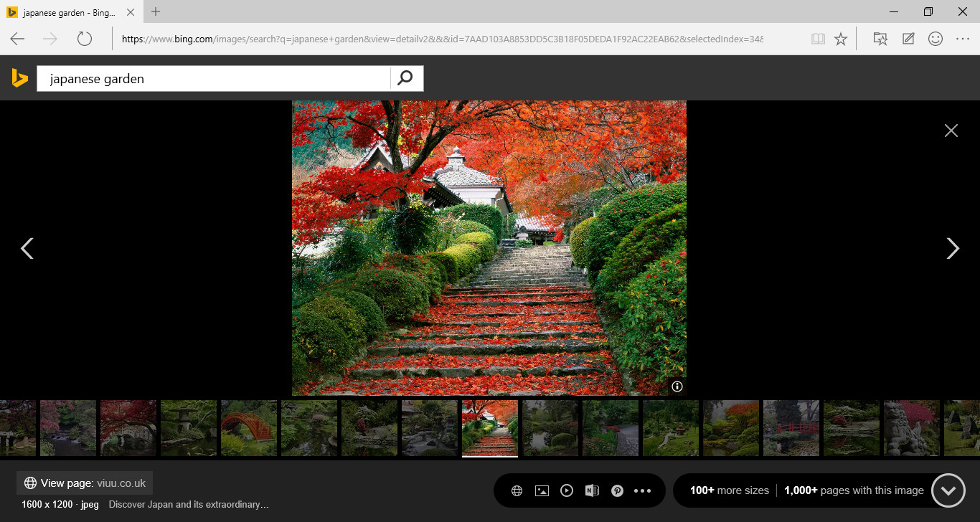Click the image search picture icon
This screenshot has width=980, height=522.
(x=542, y=491)
